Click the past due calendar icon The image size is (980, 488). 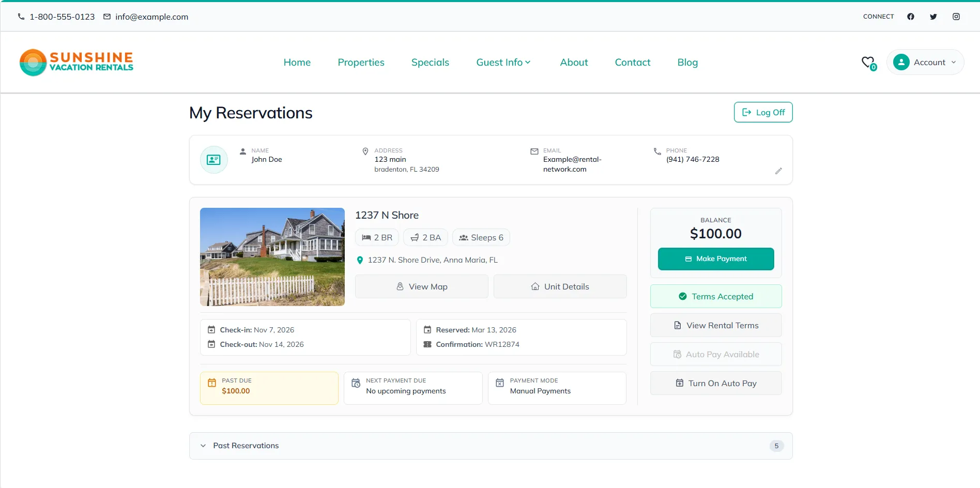[212, 383]
